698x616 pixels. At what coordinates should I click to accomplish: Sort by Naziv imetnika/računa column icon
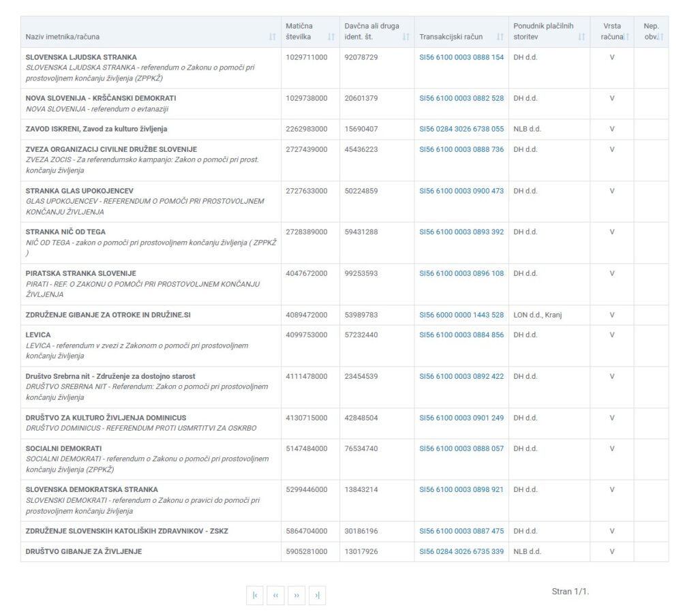tap(273, 37)
